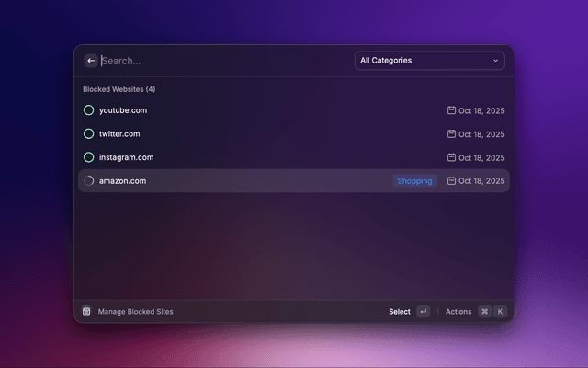Toggle the status circle for youtube.com

(88, 110)
